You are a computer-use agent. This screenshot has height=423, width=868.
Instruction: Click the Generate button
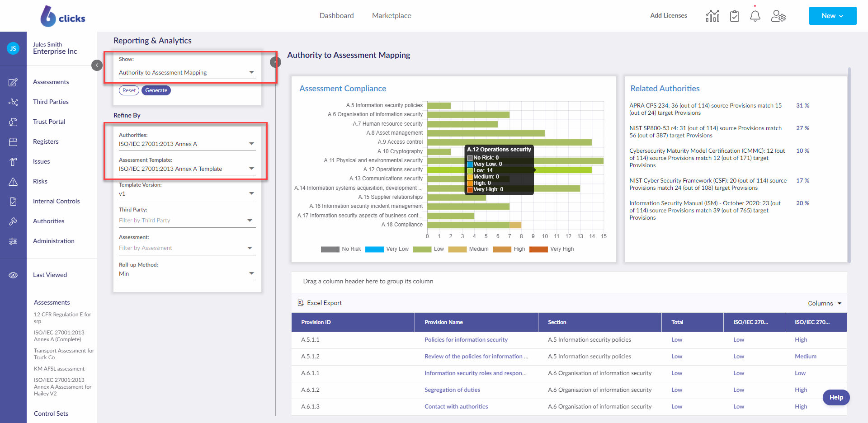coord(156,90)
